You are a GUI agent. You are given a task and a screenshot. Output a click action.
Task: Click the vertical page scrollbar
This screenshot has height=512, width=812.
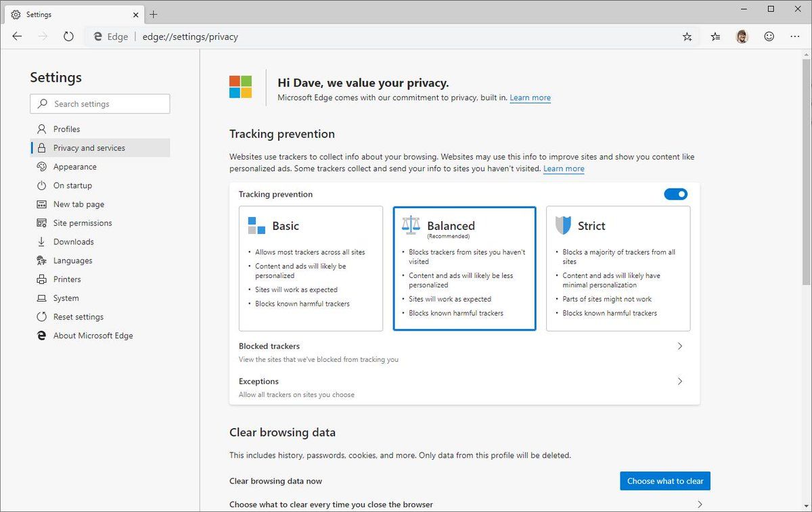[806, 168]
